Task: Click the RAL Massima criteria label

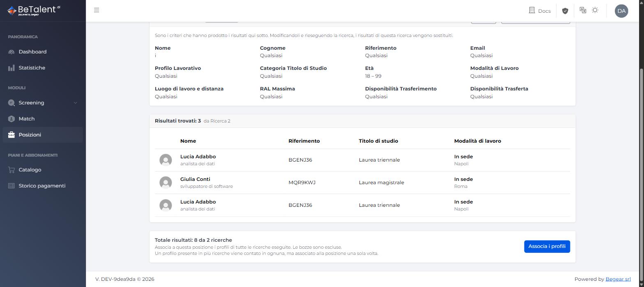Action: click(277, 89)
